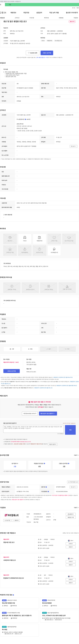Click the 통근버스 welfare icon
This screenshot has width=79, height=644.
(10, 239)
